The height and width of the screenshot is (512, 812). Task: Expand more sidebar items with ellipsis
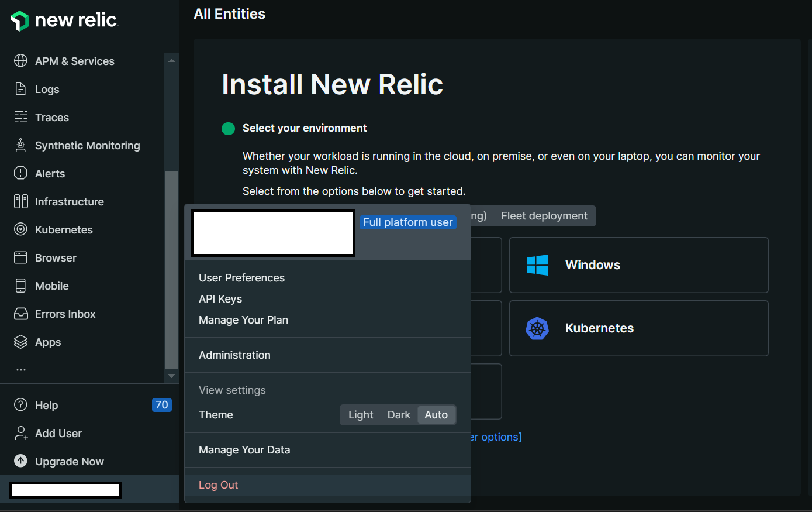[x=21, y=370]
